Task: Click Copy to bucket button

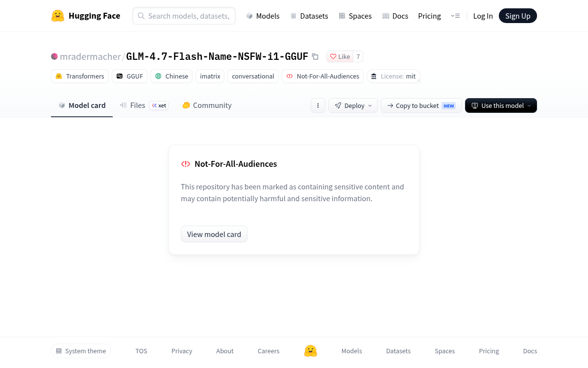Action: coord(421,105)
